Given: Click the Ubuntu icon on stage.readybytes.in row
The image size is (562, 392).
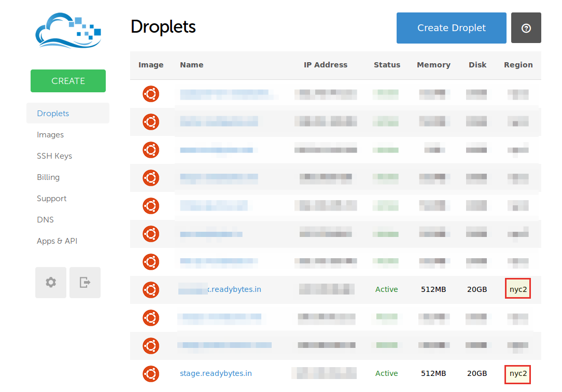Looking at the screenshot, I should (151, 373).
